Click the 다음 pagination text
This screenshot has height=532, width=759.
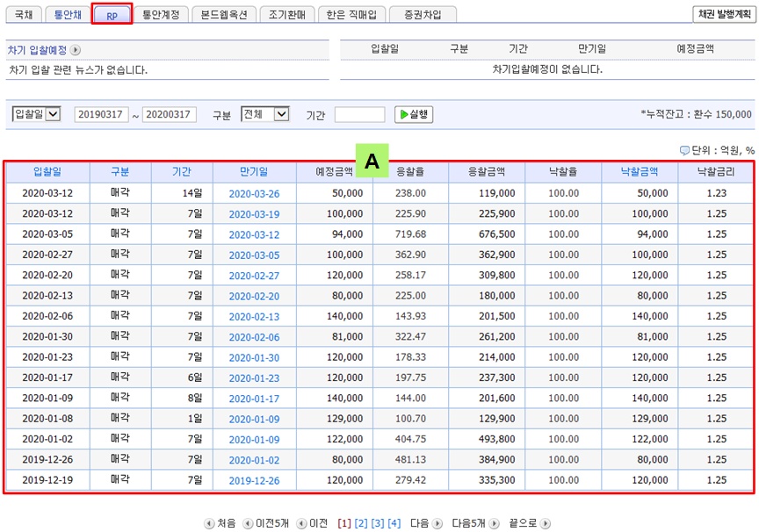pyautogui.click(x=420, y=523)
